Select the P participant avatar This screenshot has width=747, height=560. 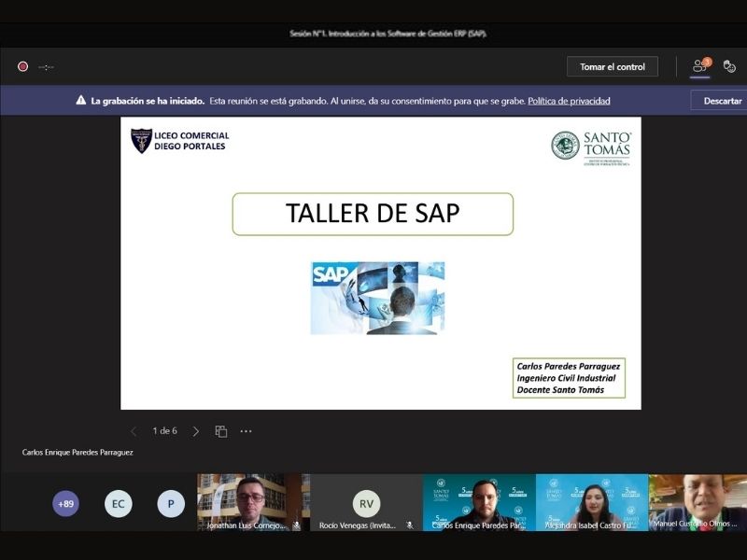[x=171, y=504]
